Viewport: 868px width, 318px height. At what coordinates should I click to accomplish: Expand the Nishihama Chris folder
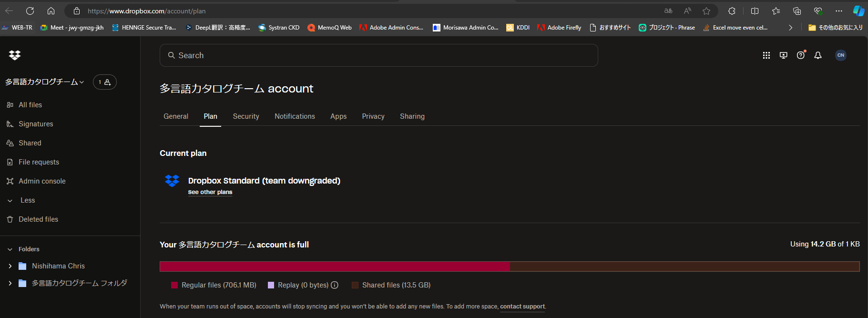10,266
